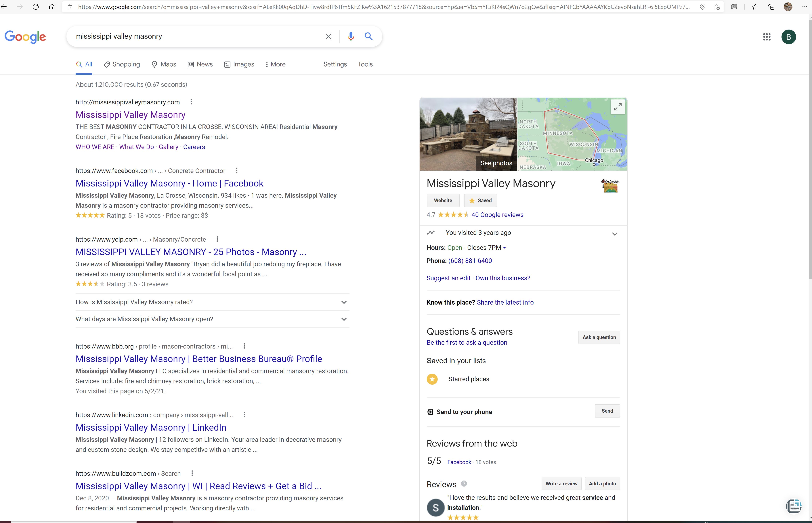The width and height of the screenshot is (812, 523).
Task: Open options menu for Yelp result
Action: coord(217,239)
